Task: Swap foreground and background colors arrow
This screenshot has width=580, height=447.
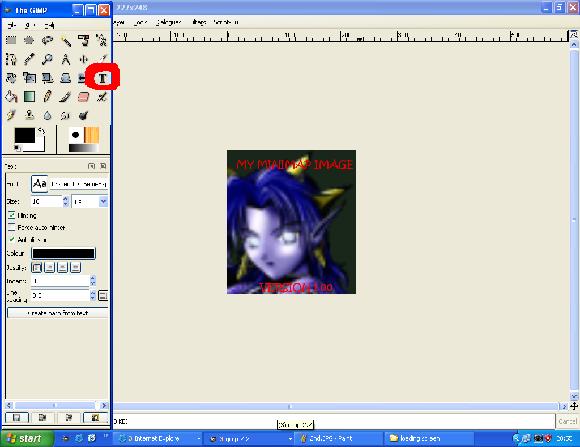Action: [41, 131]
